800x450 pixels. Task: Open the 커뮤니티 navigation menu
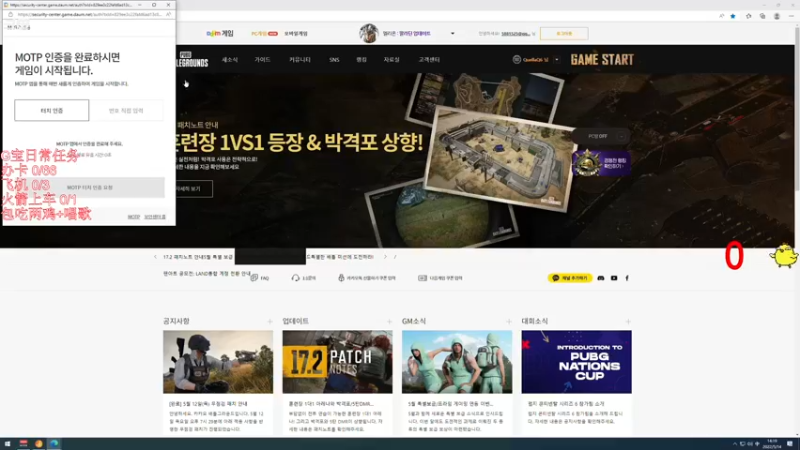pos(299,60)
